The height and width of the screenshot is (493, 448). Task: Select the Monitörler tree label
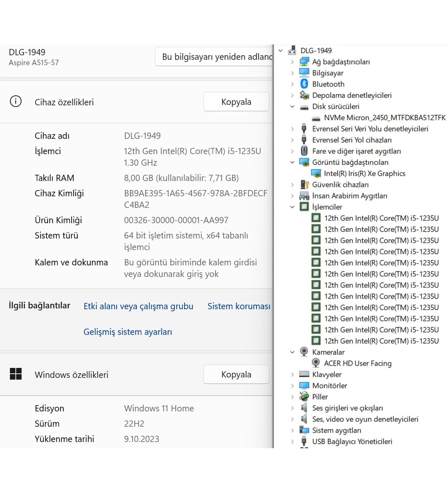click(329, 385)
